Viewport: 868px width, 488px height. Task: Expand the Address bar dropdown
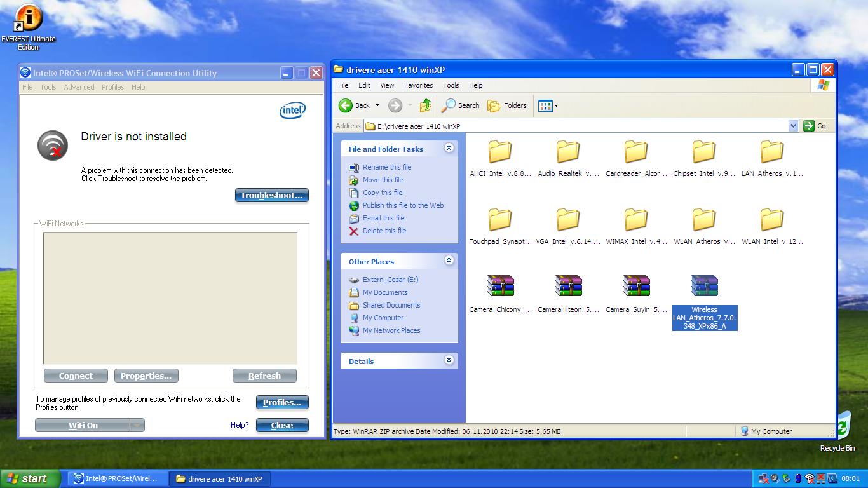point(793,126)
